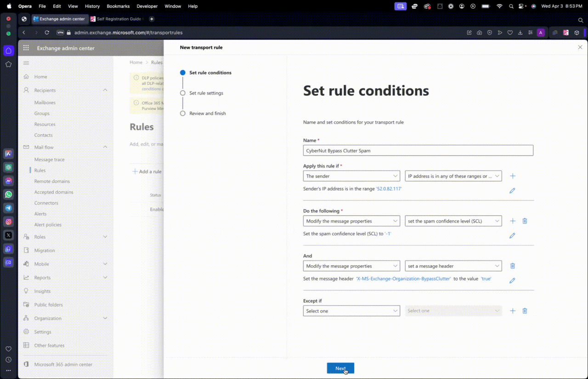Select the 'Review and finish' step
Screen dimensions: 588x379
pyautogui.click(x=207, y=113)
